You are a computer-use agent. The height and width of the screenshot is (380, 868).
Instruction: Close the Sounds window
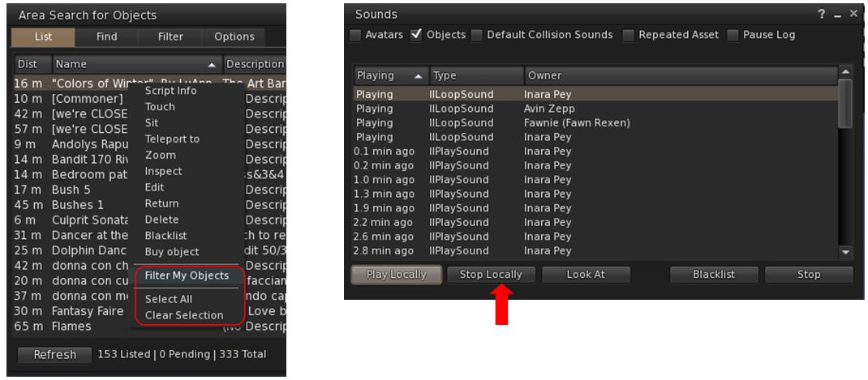pyautogui.click(x=853, y=14)
